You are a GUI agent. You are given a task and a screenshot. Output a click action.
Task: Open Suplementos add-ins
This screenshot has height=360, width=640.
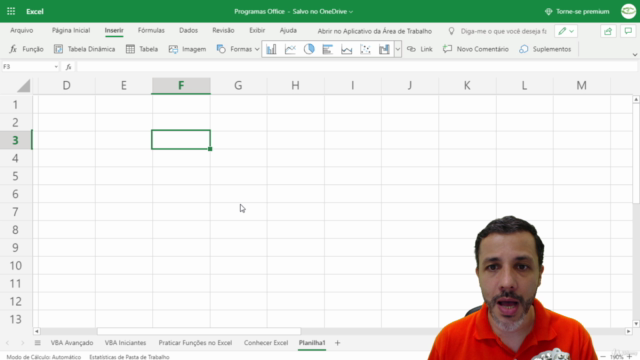(x=545, y=49)
